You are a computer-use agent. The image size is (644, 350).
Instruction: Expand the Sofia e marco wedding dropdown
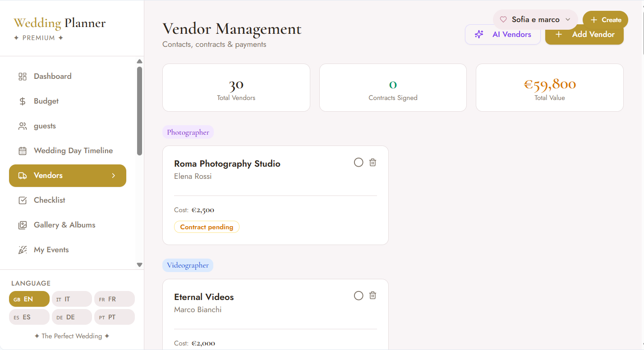(535, 20)
